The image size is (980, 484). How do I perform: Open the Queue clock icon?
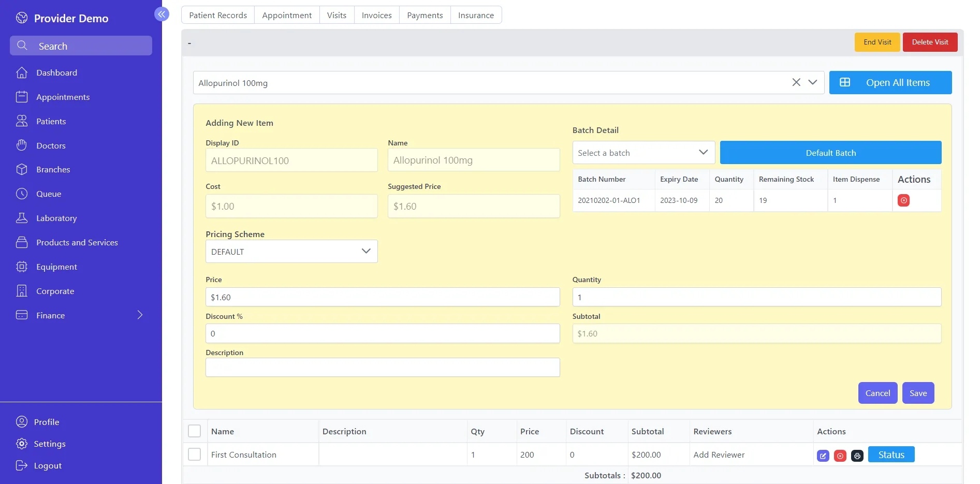pyautogui.click(x=22, y=194)
